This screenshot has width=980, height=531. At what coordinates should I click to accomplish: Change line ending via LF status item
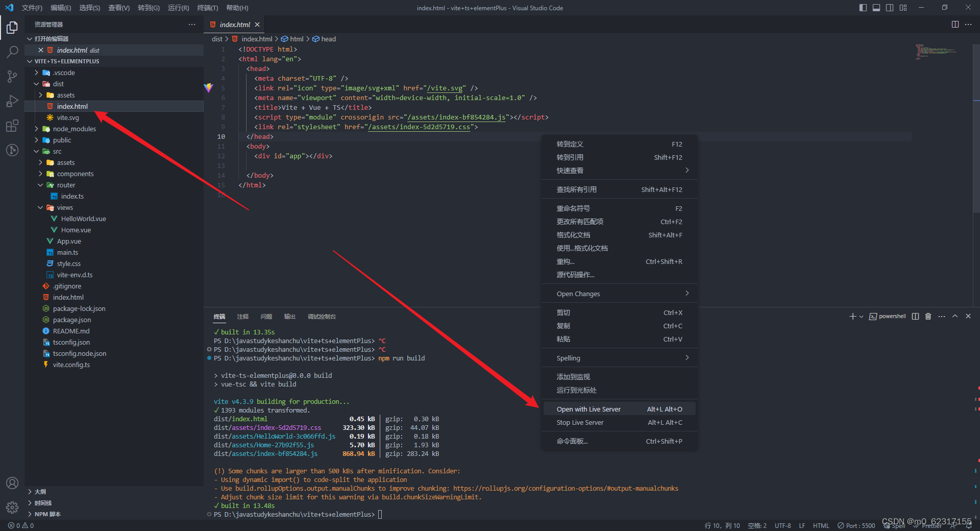[802, 525]
